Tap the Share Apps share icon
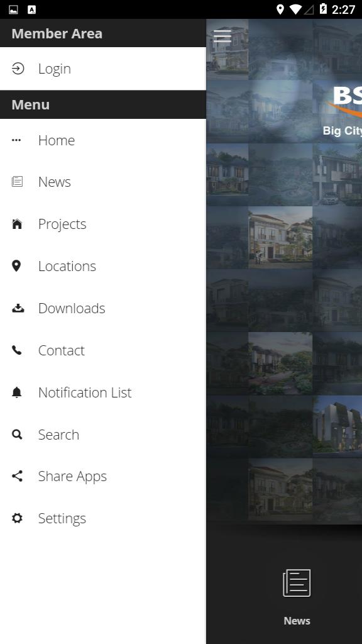 (17, 477)
